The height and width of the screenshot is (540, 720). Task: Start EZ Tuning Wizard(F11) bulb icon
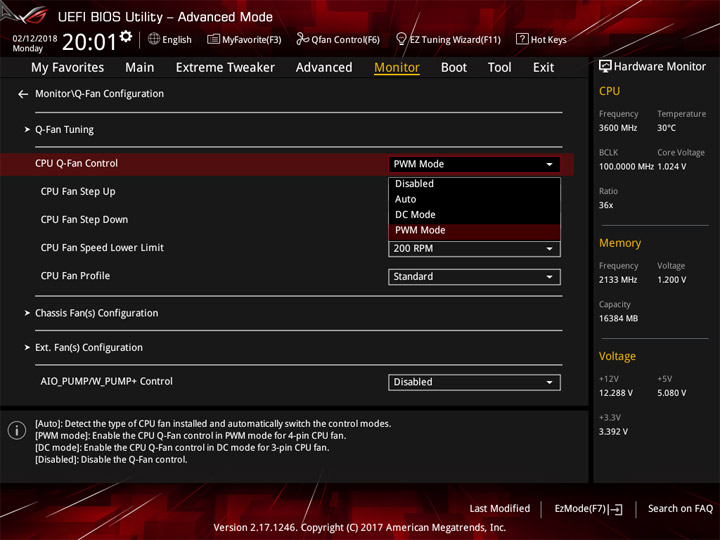click(401, 40)
